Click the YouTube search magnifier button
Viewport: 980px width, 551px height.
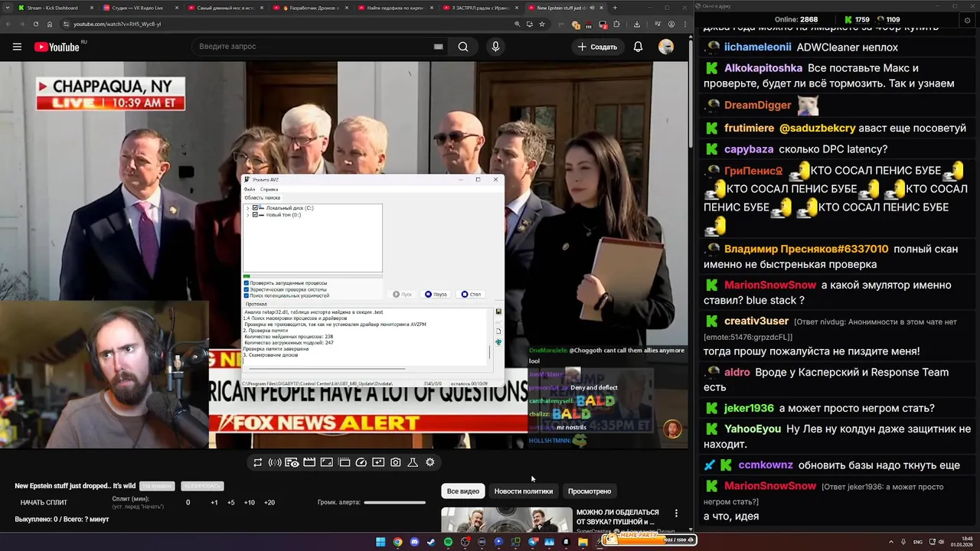(463, 47)
